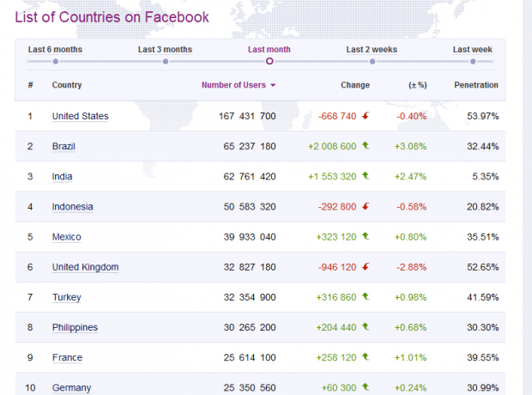532x395 pixels.
Task: Switch to Last week period
Action: 472,50
